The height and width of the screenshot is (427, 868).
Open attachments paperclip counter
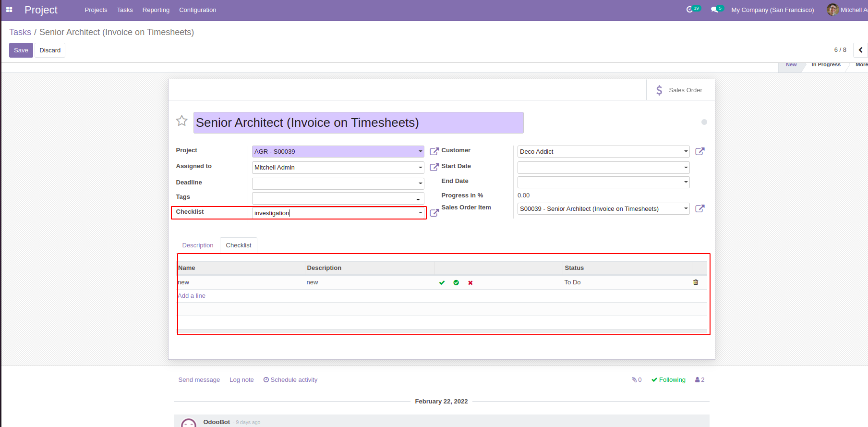tap(637, 380)
